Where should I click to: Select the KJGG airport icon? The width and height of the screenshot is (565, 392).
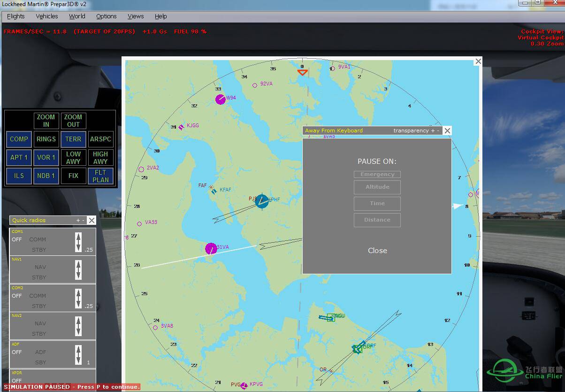pyautogui.click(x=181, y=127)
